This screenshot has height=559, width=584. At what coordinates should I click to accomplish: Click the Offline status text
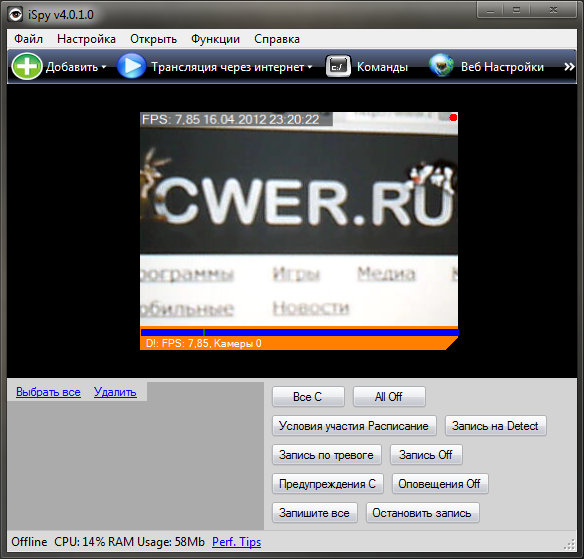[29, 542]
